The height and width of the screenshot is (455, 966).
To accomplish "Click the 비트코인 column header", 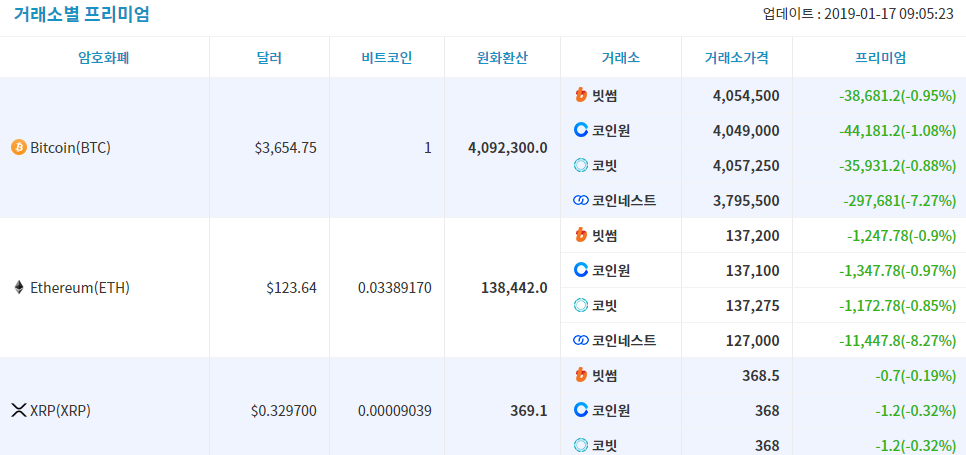I will [x=387, y=58].
